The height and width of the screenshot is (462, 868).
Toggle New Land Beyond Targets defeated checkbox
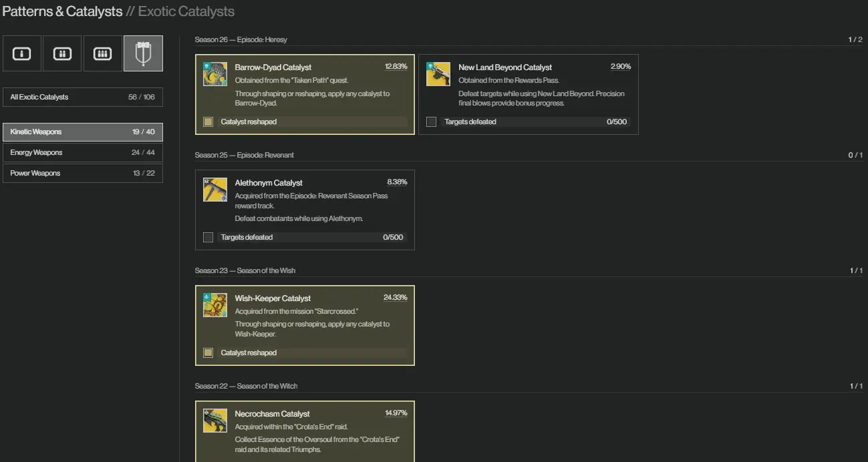point(432,122)
